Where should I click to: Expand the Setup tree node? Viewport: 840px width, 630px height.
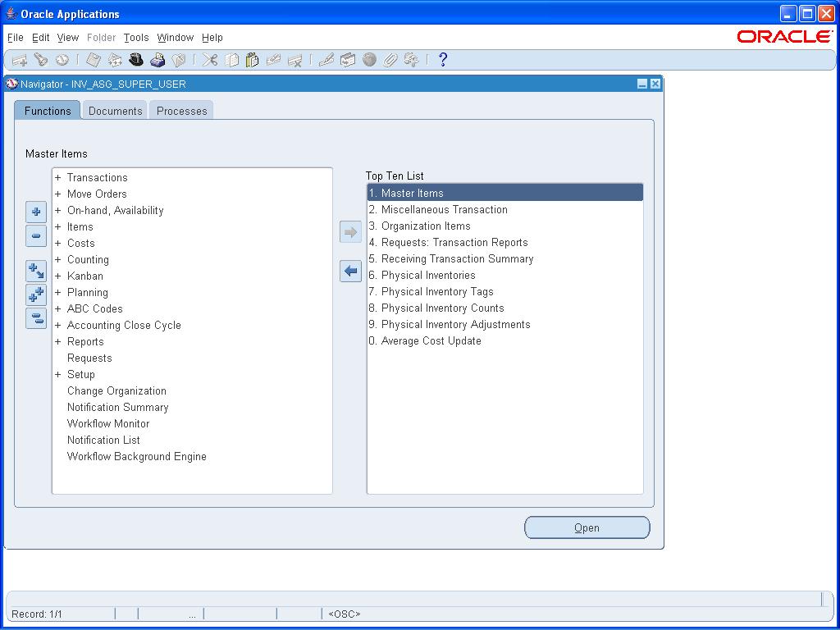tap(58, 375)
